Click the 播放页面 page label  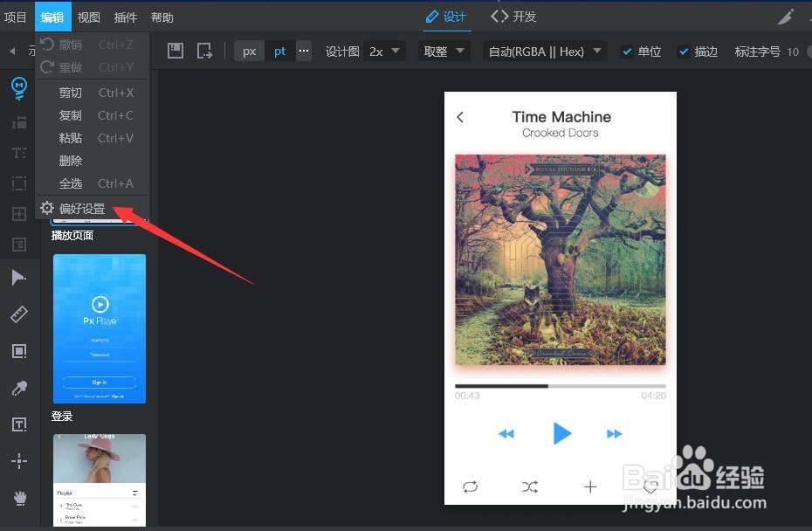coord(72,236)
